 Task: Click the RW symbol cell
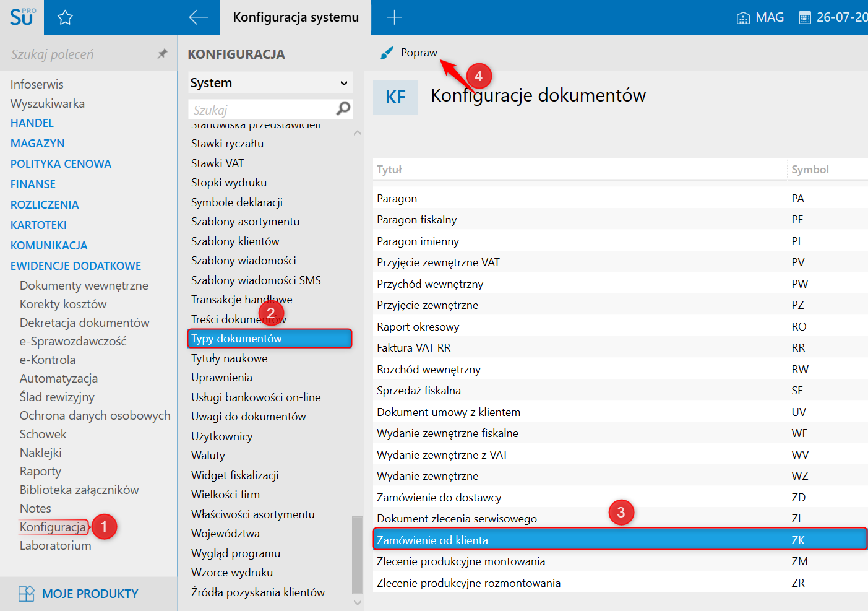pos(800,370)
